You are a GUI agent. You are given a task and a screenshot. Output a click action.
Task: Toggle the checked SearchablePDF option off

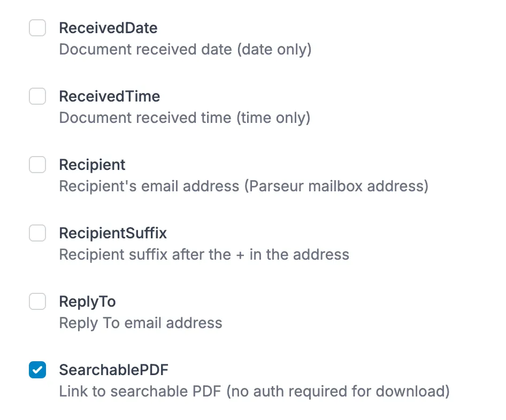(x=37, y=370)
